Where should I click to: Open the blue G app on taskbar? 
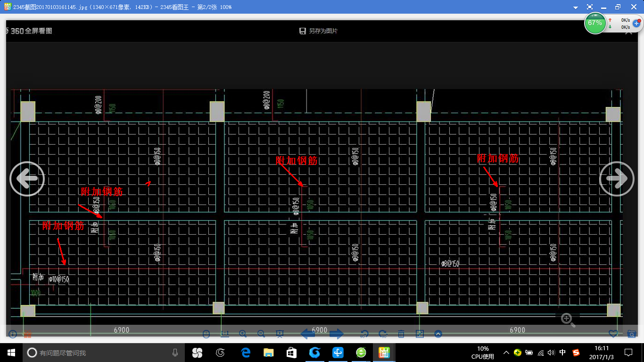pos(314,353)
